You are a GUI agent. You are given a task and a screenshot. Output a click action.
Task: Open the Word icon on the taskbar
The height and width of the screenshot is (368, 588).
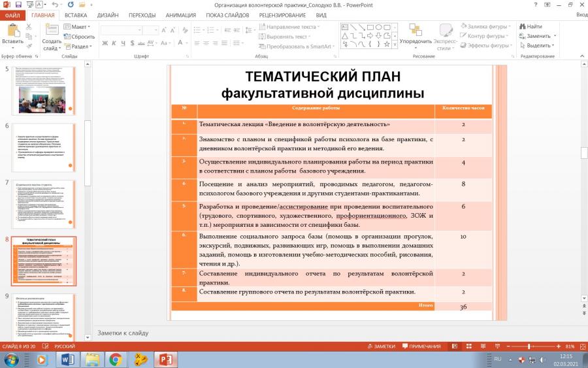67,360
